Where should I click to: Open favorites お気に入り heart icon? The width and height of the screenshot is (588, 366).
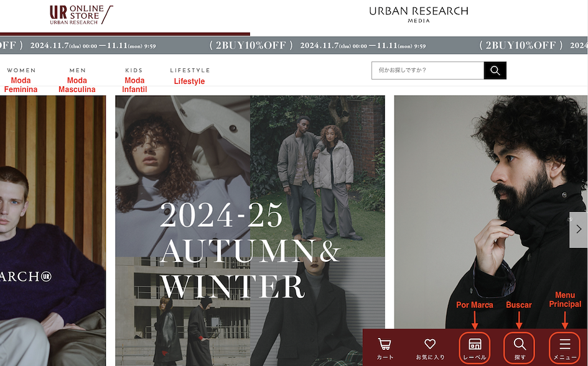pyautogui.click(x=430, y=349)
